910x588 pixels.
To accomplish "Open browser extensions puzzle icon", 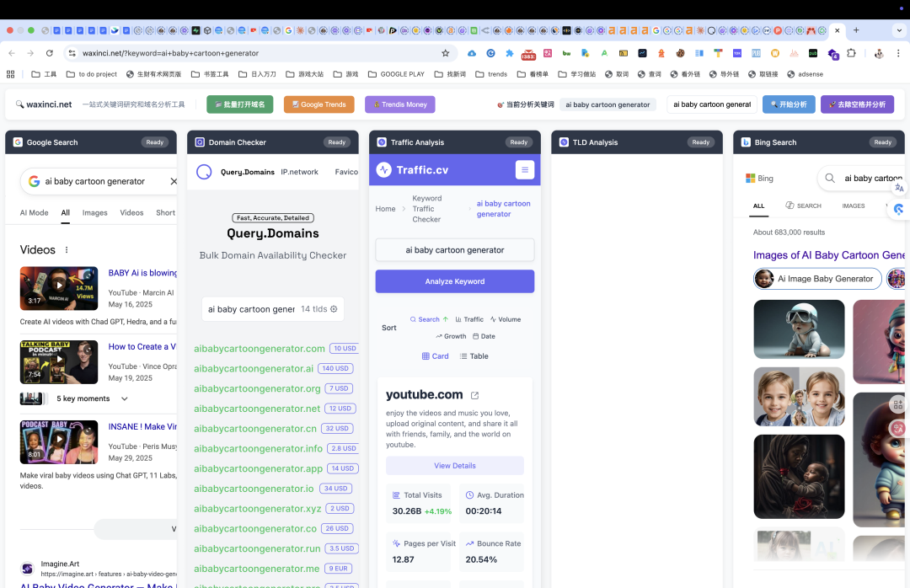I will click(851, 53).
